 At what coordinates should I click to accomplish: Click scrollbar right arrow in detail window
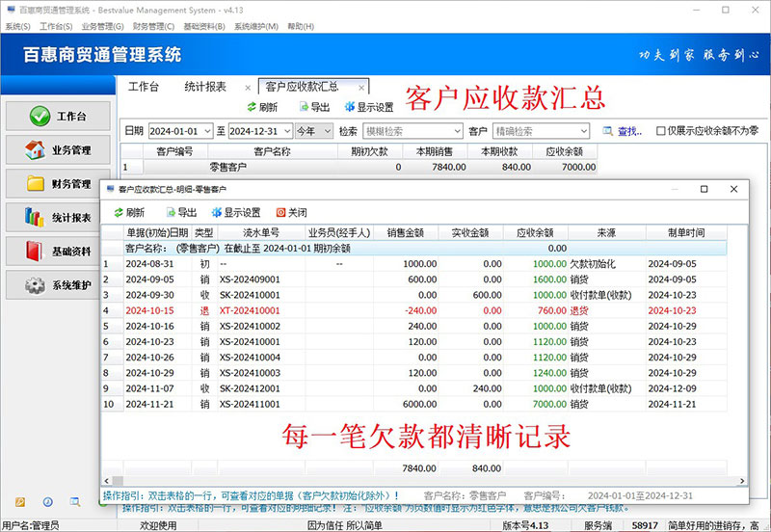[742, 481]
